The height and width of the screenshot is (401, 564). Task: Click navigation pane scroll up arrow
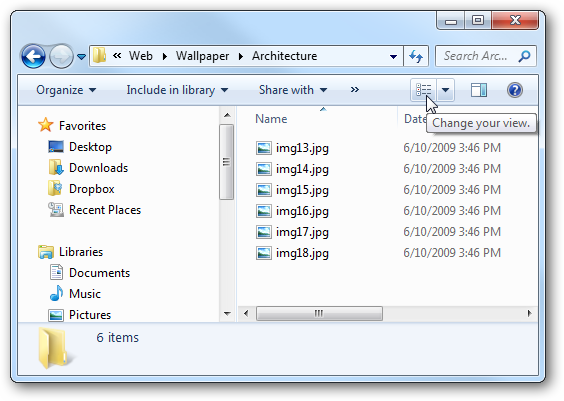227,115
